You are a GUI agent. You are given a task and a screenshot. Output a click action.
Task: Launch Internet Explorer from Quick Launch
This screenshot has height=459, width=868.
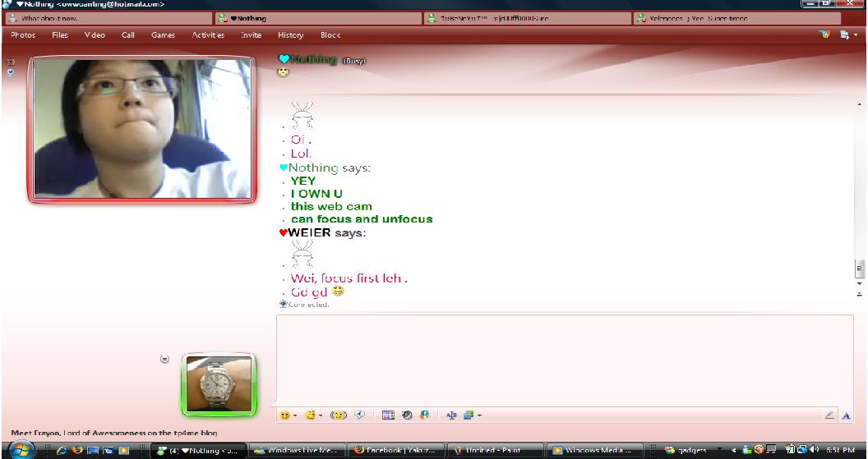tap(62, 450)
